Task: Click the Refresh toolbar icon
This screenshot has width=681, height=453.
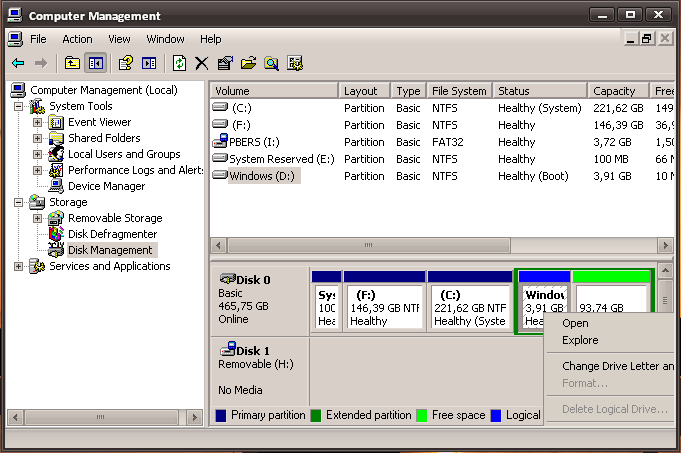Action: (179, 63)
